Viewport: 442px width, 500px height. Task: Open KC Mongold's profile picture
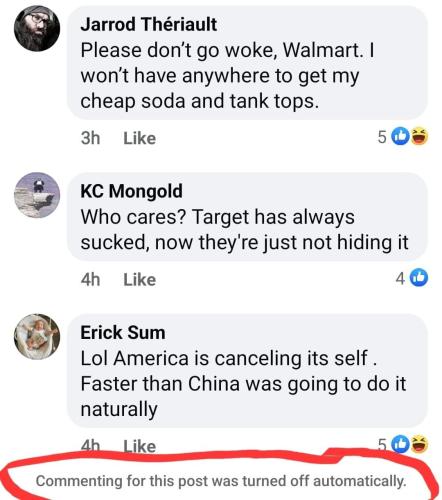pyautogui.click(x=37, y=195)
